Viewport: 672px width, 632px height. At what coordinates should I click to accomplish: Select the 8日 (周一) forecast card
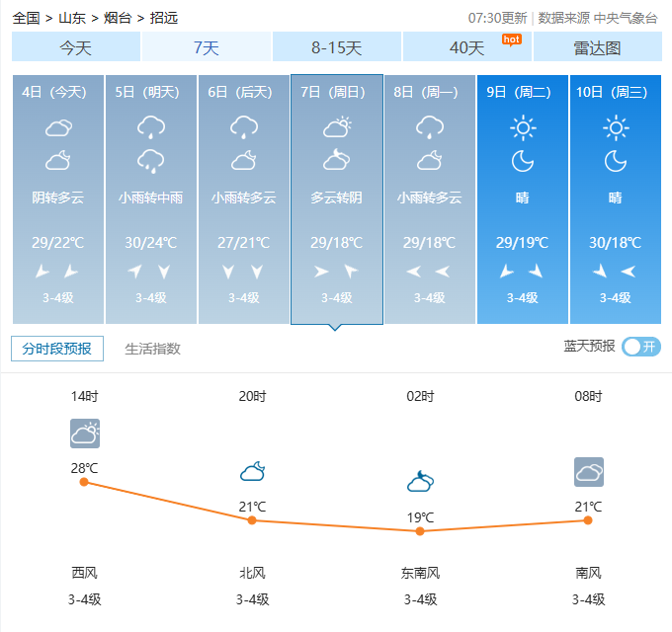(430, 198)
